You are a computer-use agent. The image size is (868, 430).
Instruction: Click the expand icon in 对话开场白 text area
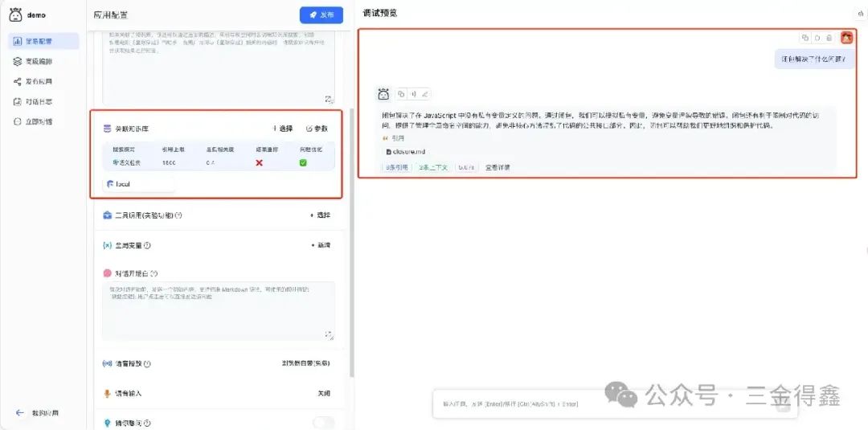328,334
